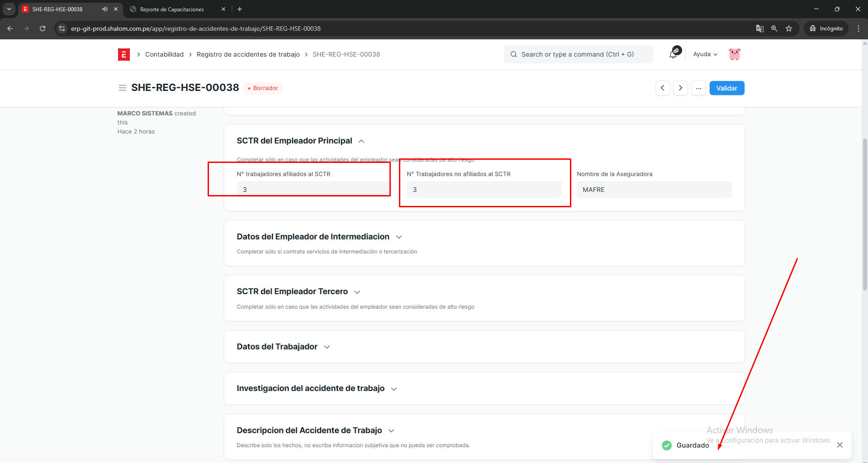The height and width of the screenshot is (463, 868).
Task: Switch to Reporte de Capacitaciones tab
Action: tap(172, 9)
